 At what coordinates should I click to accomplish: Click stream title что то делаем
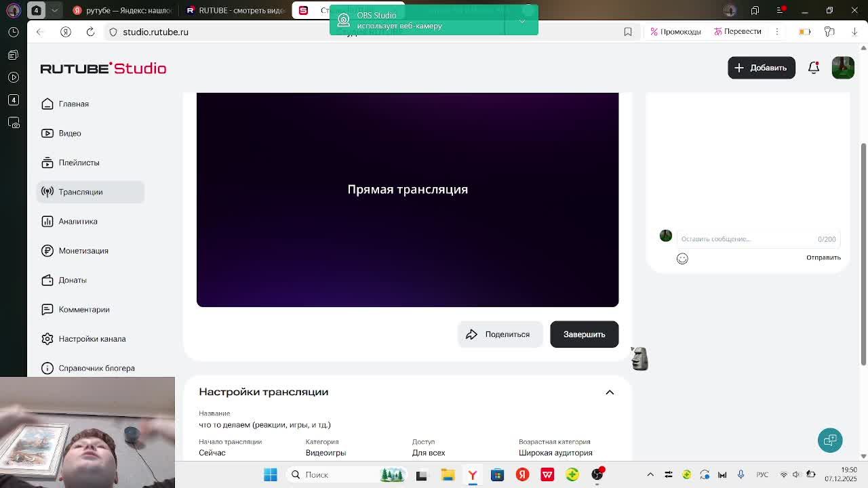pyautogui.click(x=264, y=425)
